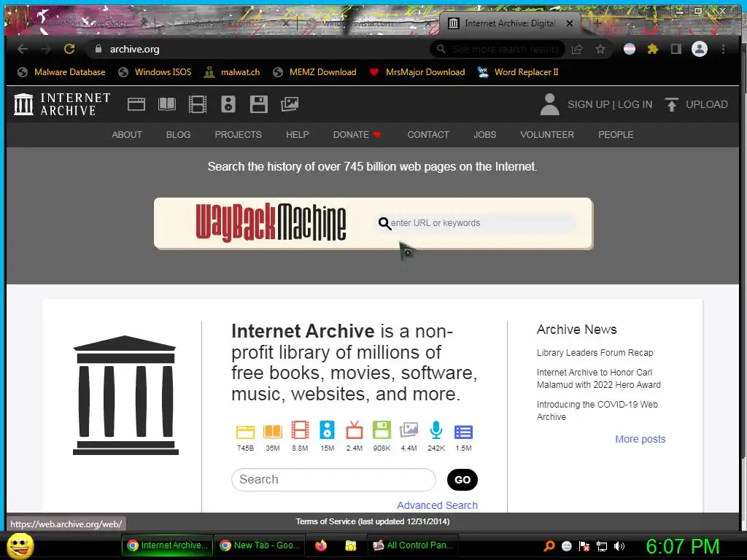Switch to the Internet Archive browser tab

[510, 23]
